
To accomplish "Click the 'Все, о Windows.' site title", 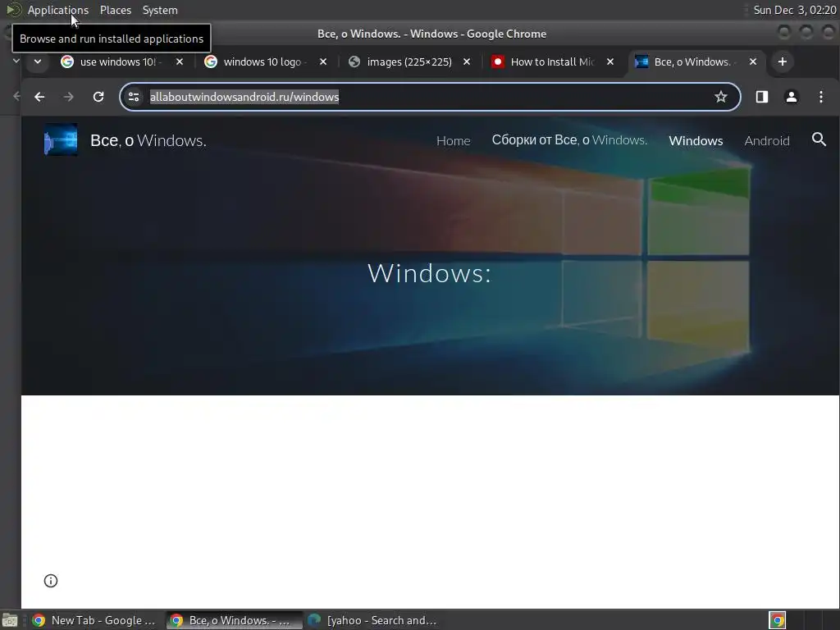I will [148, 140].
